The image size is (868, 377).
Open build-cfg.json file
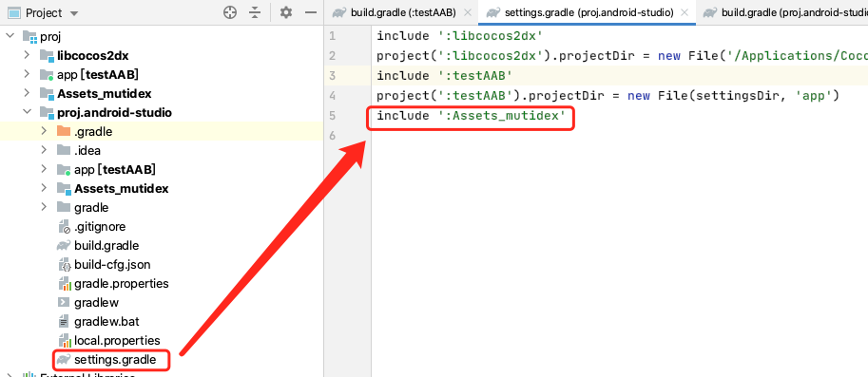click(x=112, y=264)
